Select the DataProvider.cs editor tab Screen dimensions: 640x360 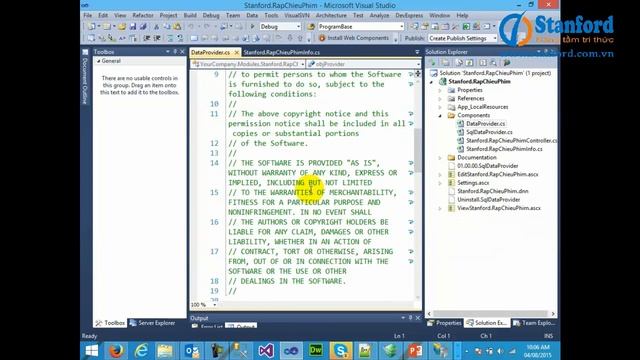pyautogui.click(x=211, y=52)
